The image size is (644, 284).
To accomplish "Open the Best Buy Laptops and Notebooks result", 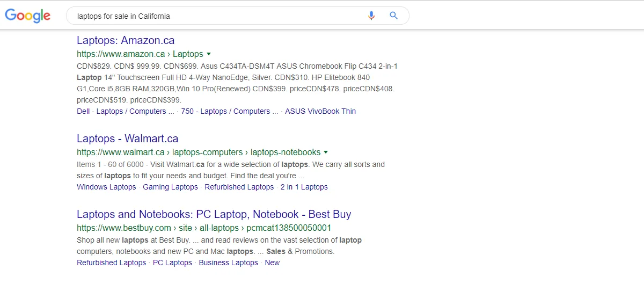I will pos(214,214).
